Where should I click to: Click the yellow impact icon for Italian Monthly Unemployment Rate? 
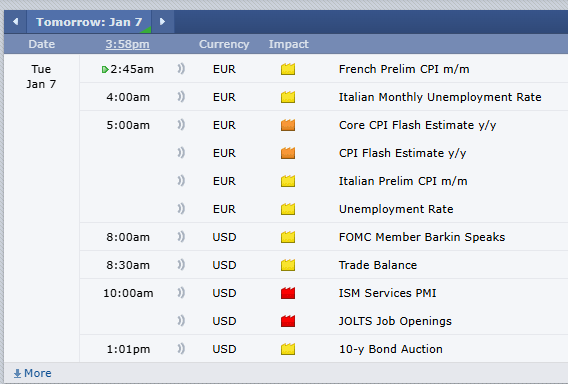(x=288, y=97)
